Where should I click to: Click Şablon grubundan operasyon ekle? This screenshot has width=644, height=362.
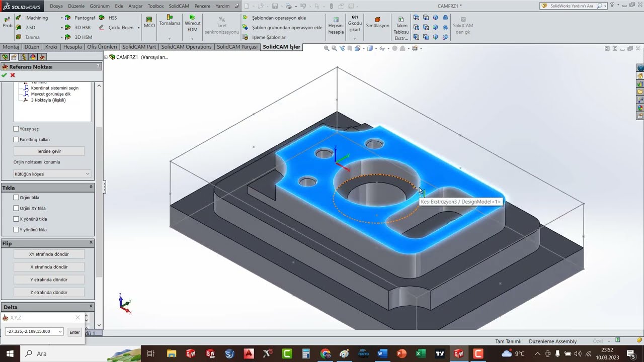pos(282,28)
